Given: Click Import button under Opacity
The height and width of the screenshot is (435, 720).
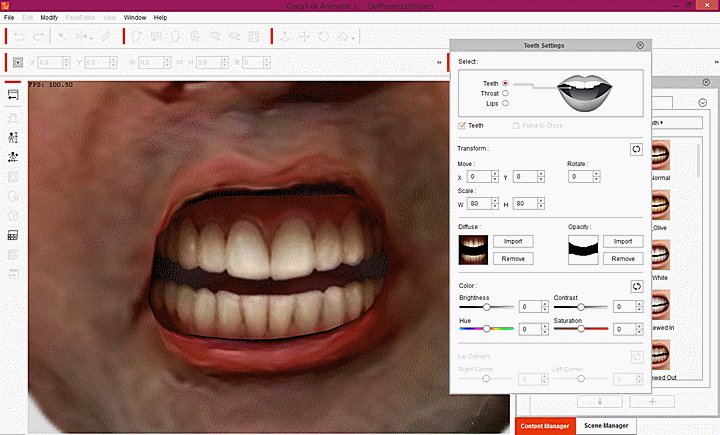Looking at the screenshot, I should coord(623,241).
